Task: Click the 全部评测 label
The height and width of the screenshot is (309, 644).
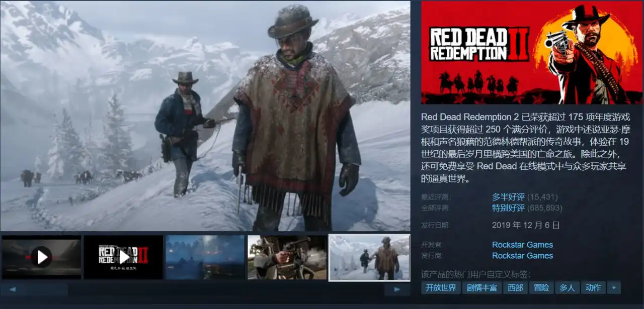Action: coord(436,208)
